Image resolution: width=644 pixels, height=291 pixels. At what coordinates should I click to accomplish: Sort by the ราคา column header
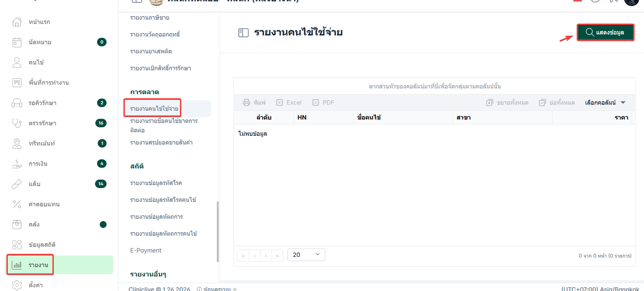[x=592, y=118]
